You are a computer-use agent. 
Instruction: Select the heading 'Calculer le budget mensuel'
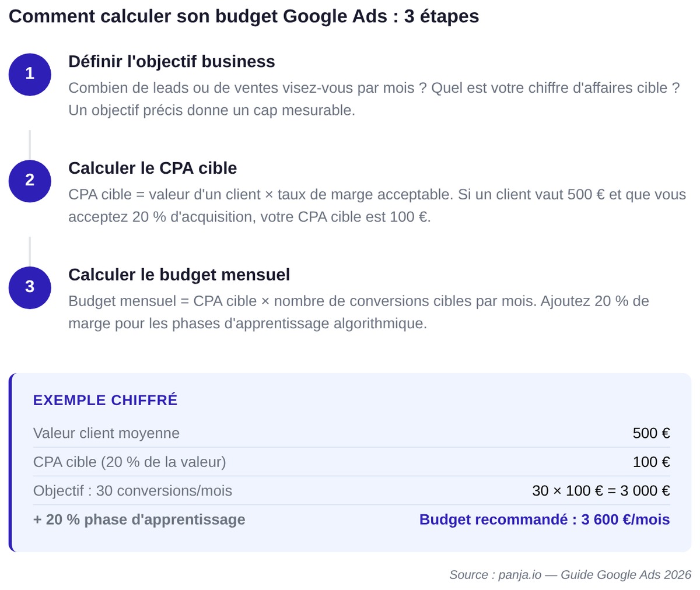[x=179, y=275]
